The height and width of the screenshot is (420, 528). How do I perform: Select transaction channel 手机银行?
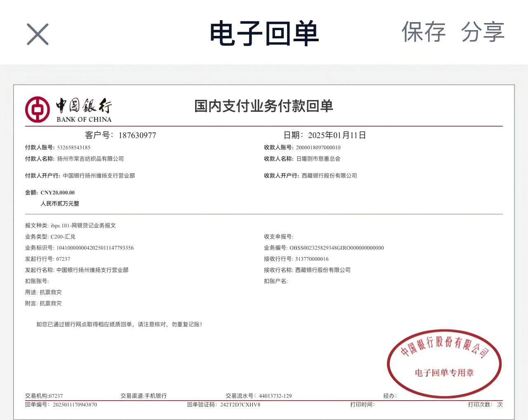pyautogui.click(x=156, y=396)
